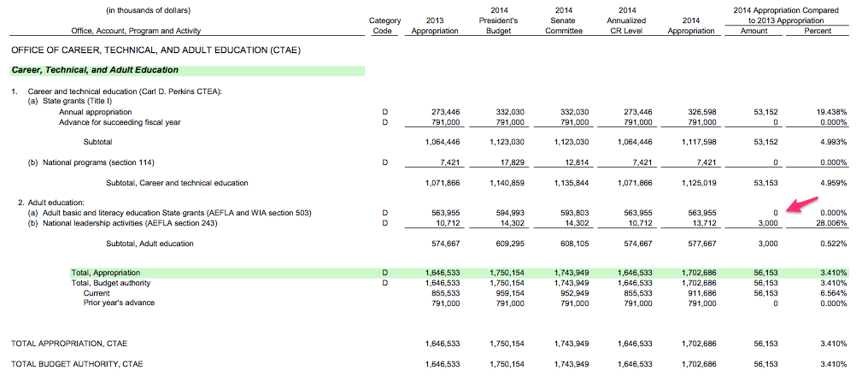The width and height of the screenshot is (868, 382).
Task: Select "Subtotal, Career and technical education" label
Action: pos(177,183)
